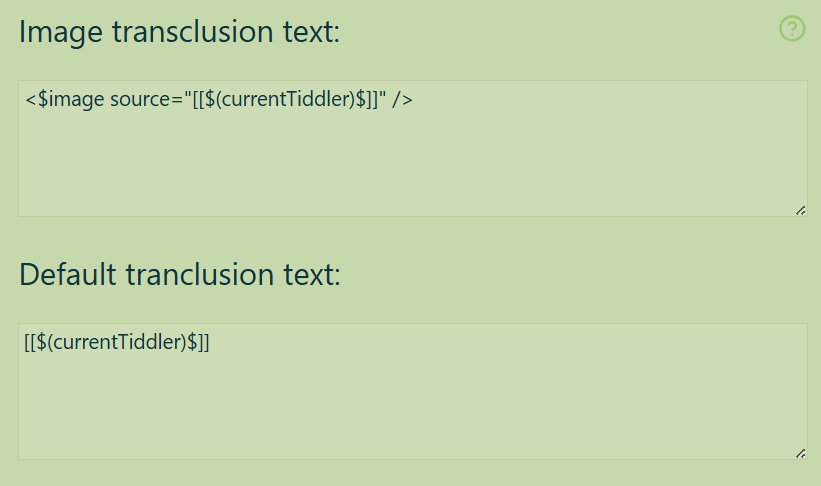The height and width of the screenshot is (486, 821).
Task: Click empty space below the $image line
Action: [413, 162]
